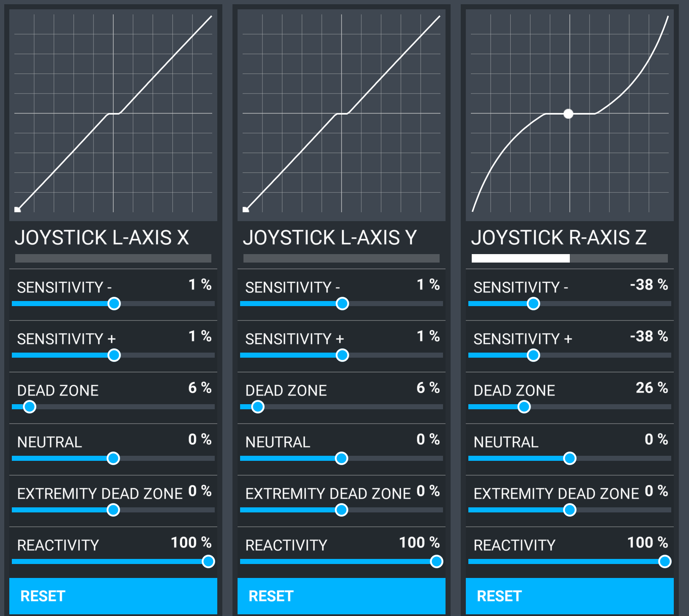
Task: Click L-Axis Y Dead Zone slider handle
Action: [x=258, y=407]
